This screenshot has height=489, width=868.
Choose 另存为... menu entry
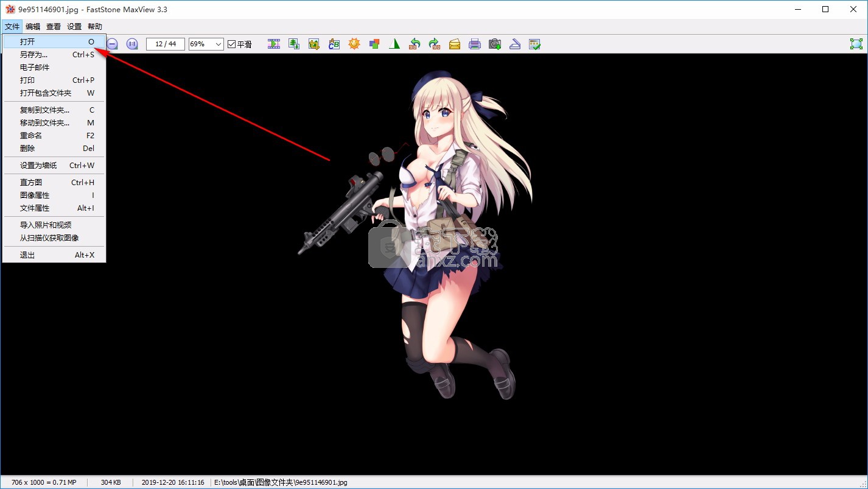click(x=54, y=55)
